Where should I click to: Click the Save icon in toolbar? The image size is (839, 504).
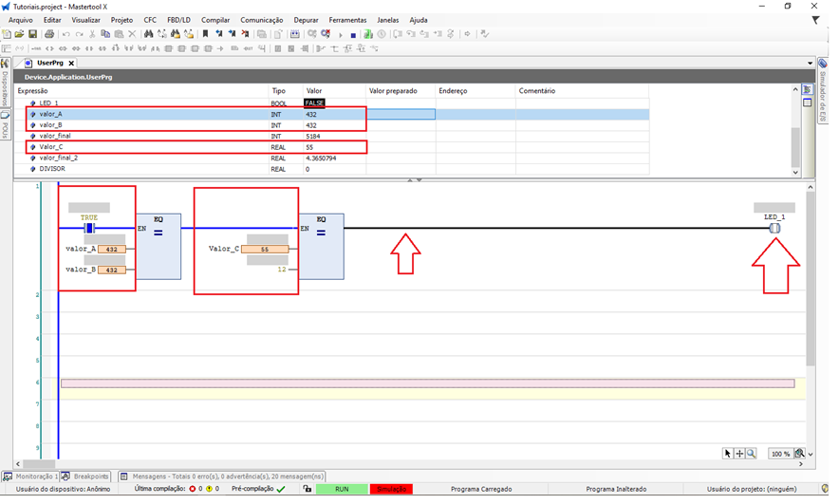(33, 34)
